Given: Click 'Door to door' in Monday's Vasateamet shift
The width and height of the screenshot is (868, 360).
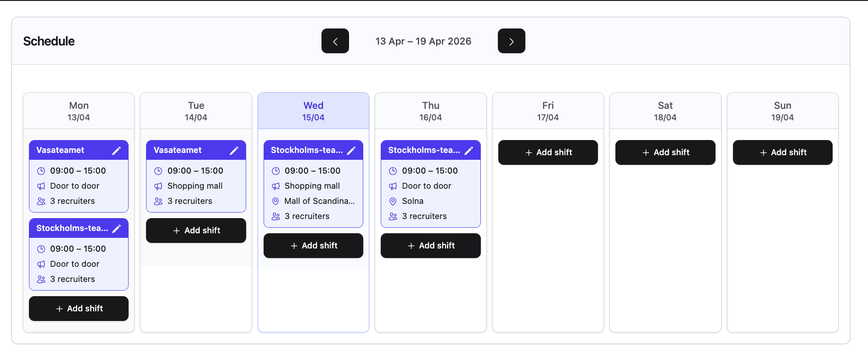Looking at the screenshot, I should (75, 186).
